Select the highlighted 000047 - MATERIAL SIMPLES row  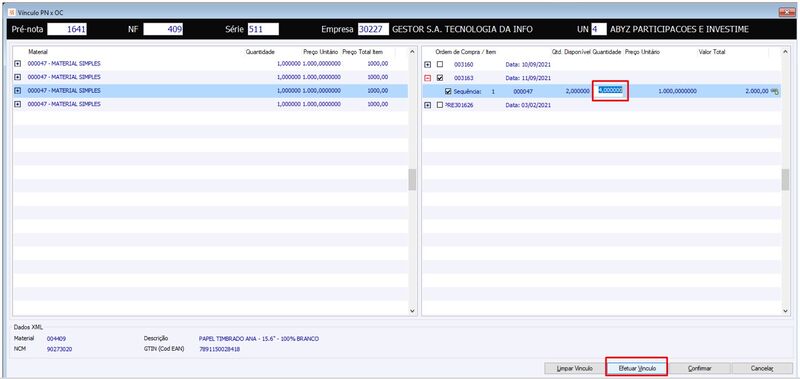click(210, 91)
